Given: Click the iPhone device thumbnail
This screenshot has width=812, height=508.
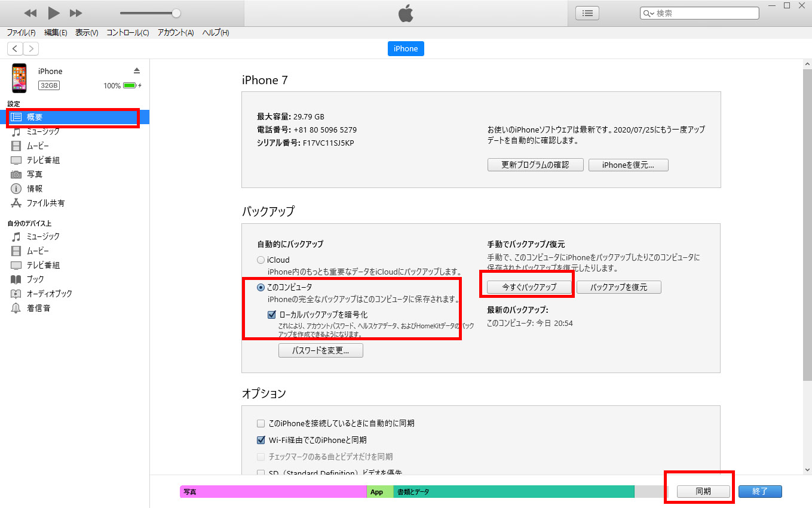Looking at the screenshot, I should [19, 78].
